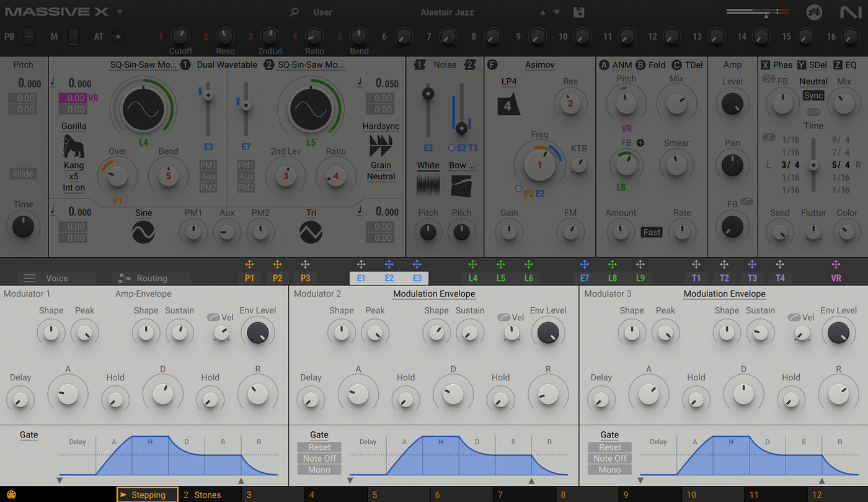868x502 pixels.
Task: Click the crossed-lines icon beside Stereo Delay FB
Action: coord(769,79)
